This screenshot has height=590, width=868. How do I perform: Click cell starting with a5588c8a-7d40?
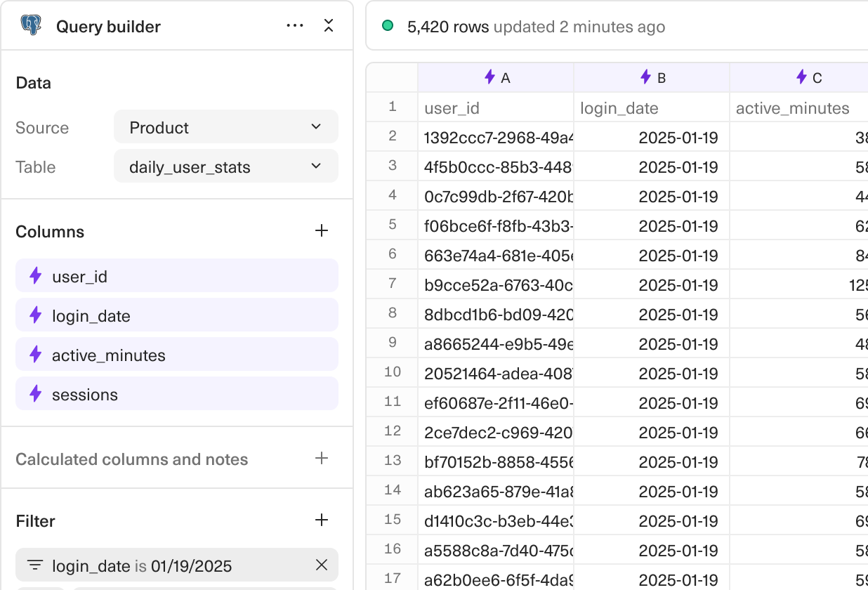coord(496,550)
